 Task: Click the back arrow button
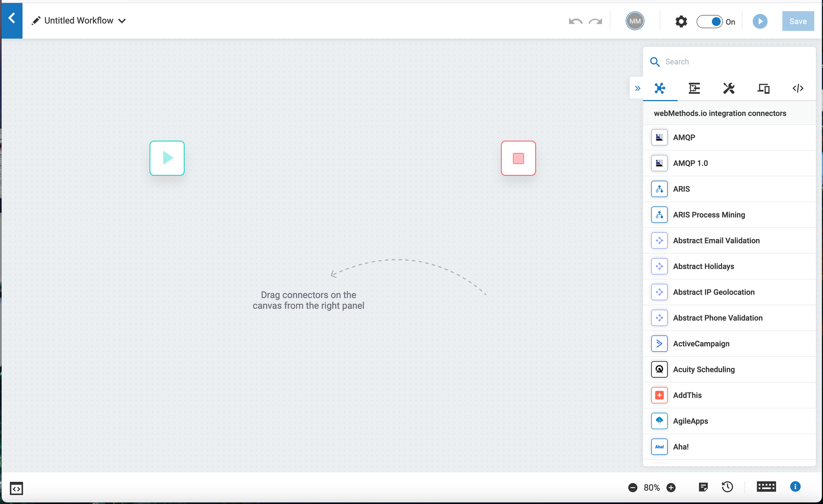click(x=12, y=19)
